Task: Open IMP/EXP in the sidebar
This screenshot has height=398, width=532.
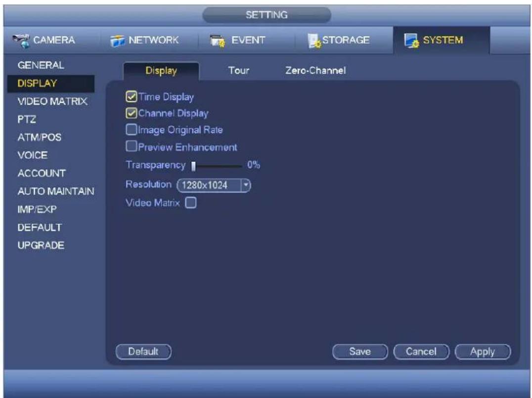Action: click(37, 209)
